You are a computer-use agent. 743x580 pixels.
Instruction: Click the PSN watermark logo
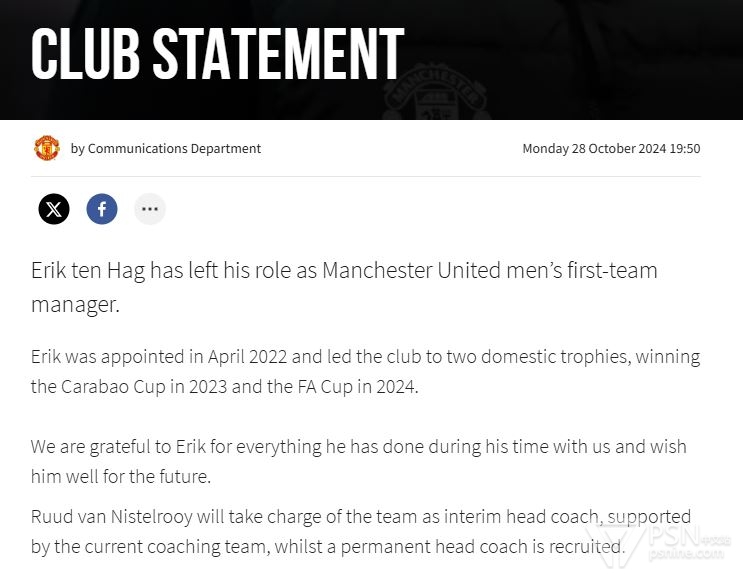659,545
